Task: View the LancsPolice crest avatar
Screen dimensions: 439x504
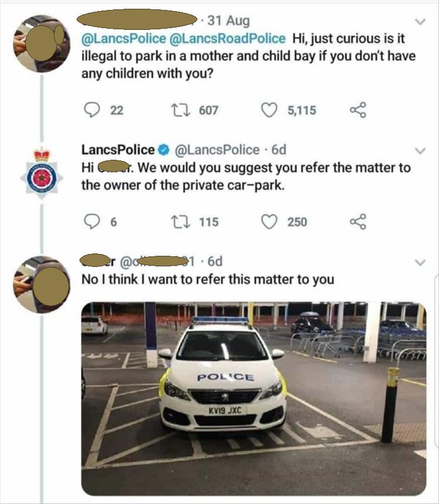Action: [x=41, y=173]
